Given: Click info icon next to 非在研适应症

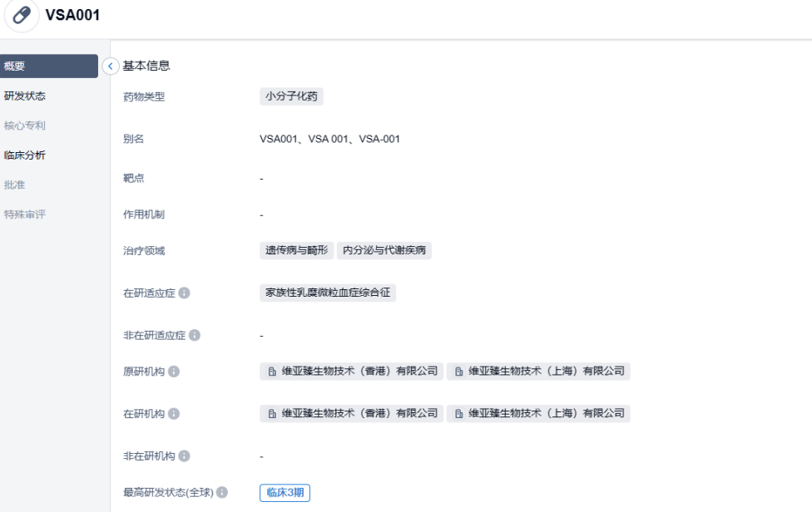Looking at the screenshot, I should coord(194,335).
